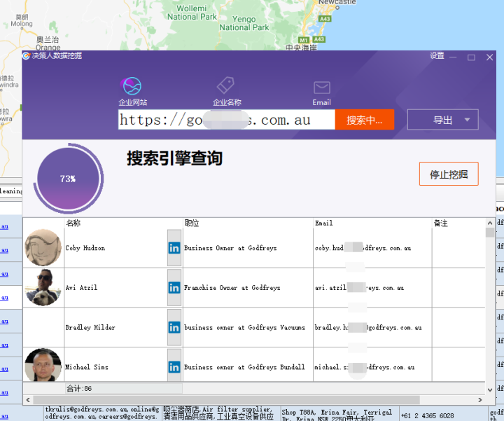Select 'Business Owner at Godfreys' cell
This screenshot has width=504, height=421.
pyautogui.click(x=248, y=248)
